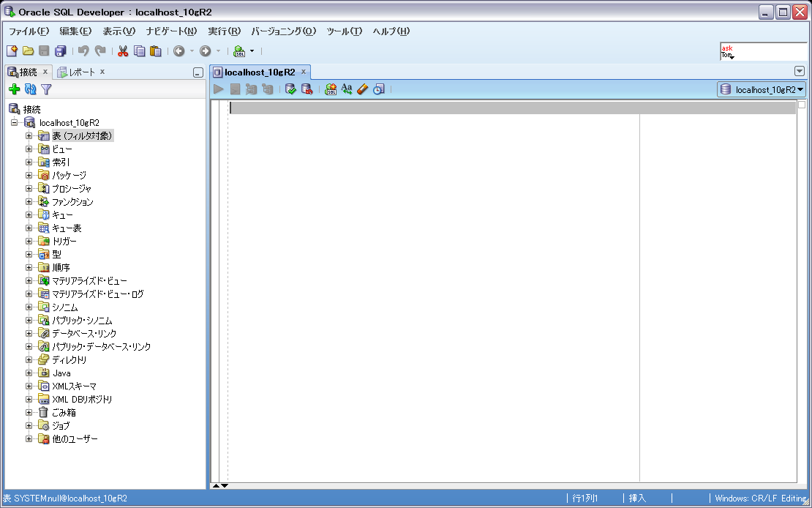Select the Java tree item
The width and height of the screenshot is (812, 508).
coord(61,373)
